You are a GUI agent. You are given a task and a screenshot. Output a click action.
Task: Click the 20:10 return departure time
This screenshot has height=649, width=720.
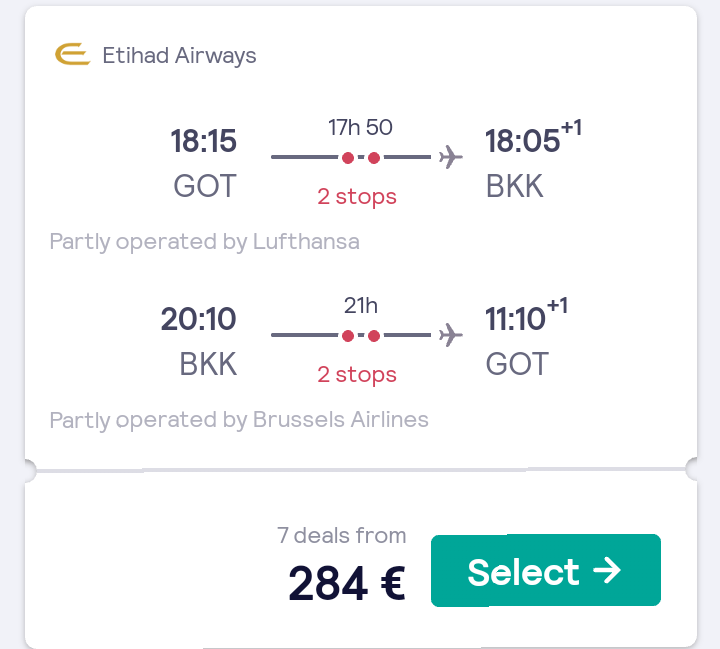198,319
